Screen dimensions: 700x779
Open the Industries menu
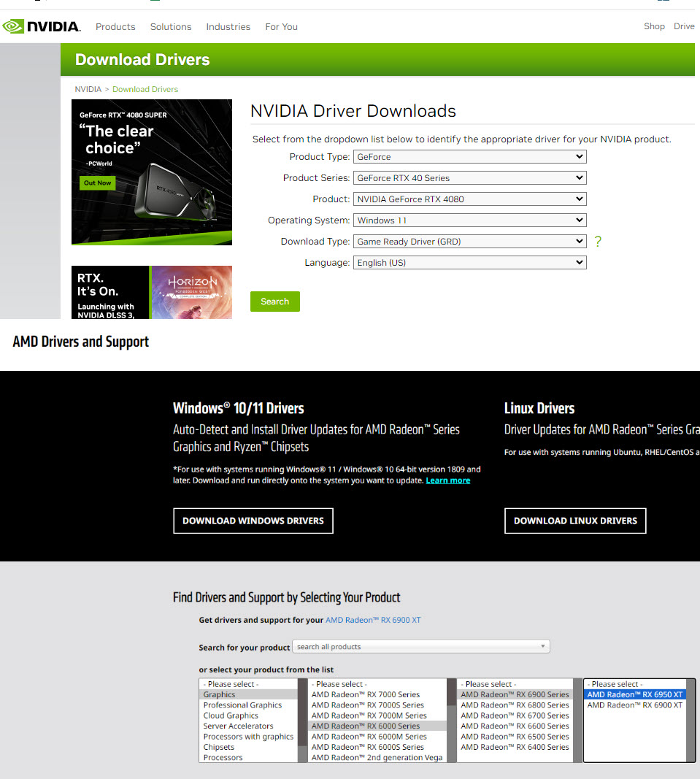point(228,26)
